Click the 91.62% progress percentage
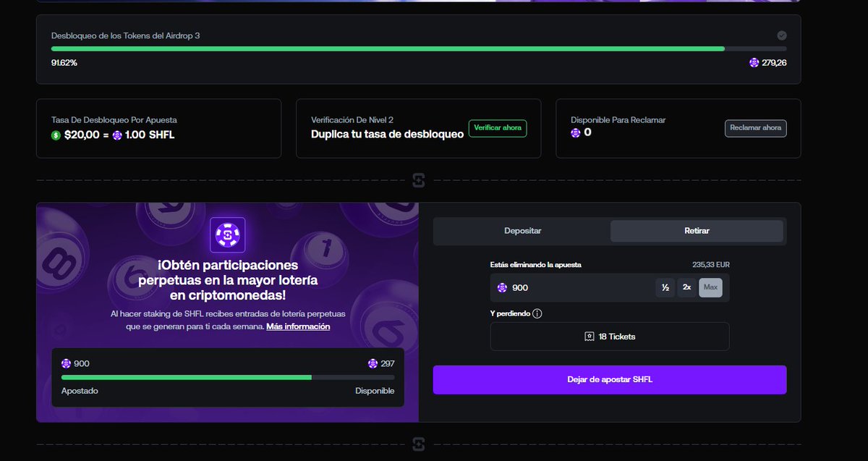The width and height of the screenshot is (868, 461). [x=64, y=63]
